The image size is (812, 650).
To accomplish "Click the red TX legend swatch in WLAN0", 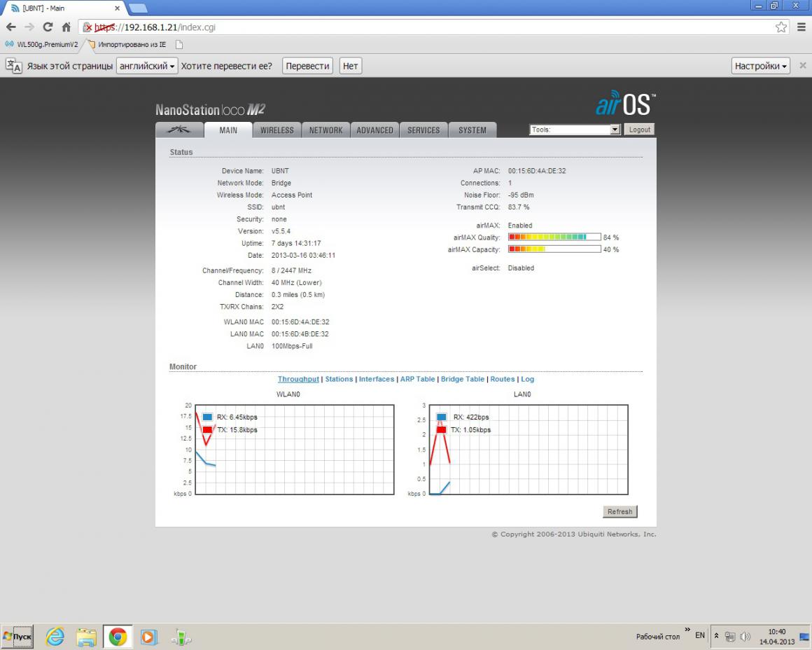I will [x=208, y=429].
